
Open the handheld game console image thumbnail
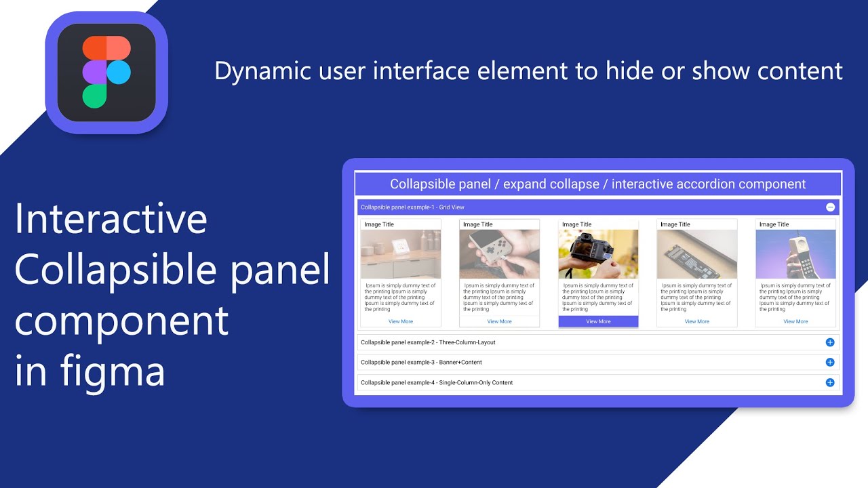tap(500, 254)
